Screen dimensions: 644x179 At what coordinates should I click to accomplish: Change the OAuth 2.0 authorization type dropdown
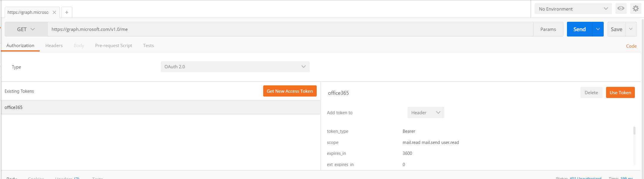pyautogui.click(x=235, y=67)
